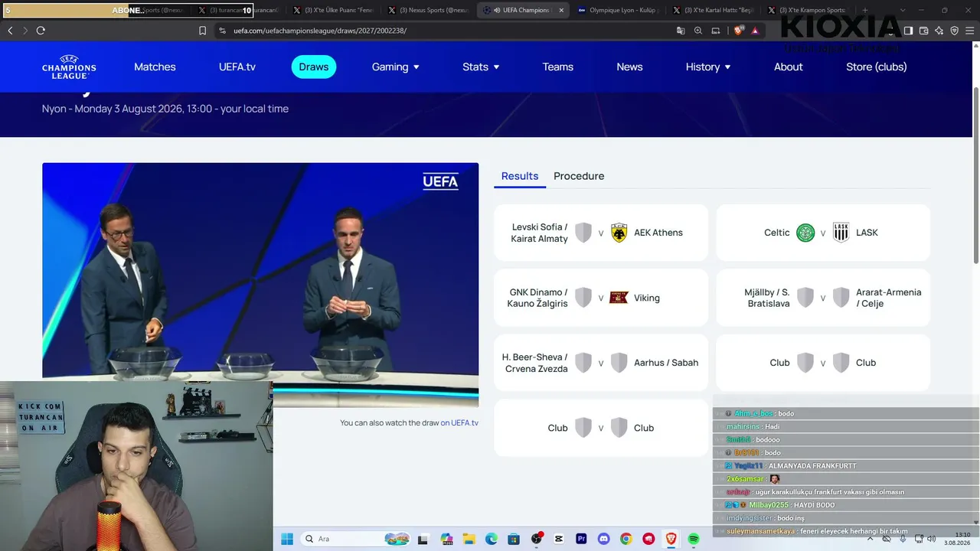Switch to the Results tab
Screen dimensions: 980x551
(520, 176)
